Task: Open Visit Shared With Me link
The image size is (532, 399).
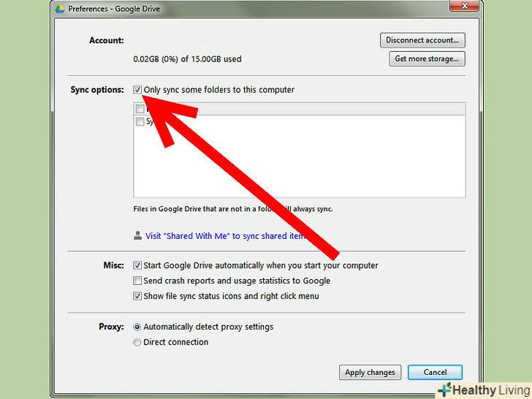Action: pyautogui.click(x=225, y=236)
